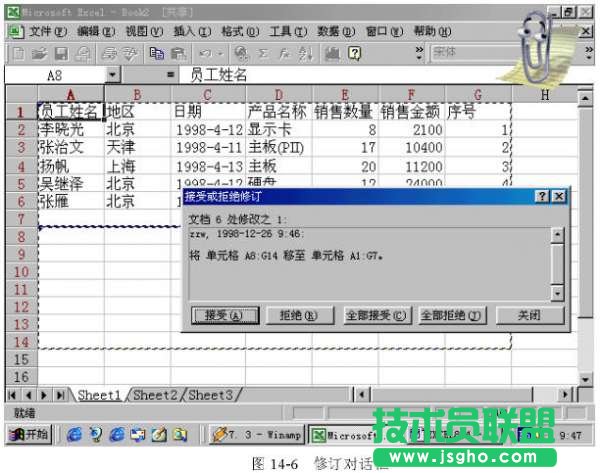Click the Undo toolbar icon
Viewport: 600px width, 473px height.
[x=206, y=54]
